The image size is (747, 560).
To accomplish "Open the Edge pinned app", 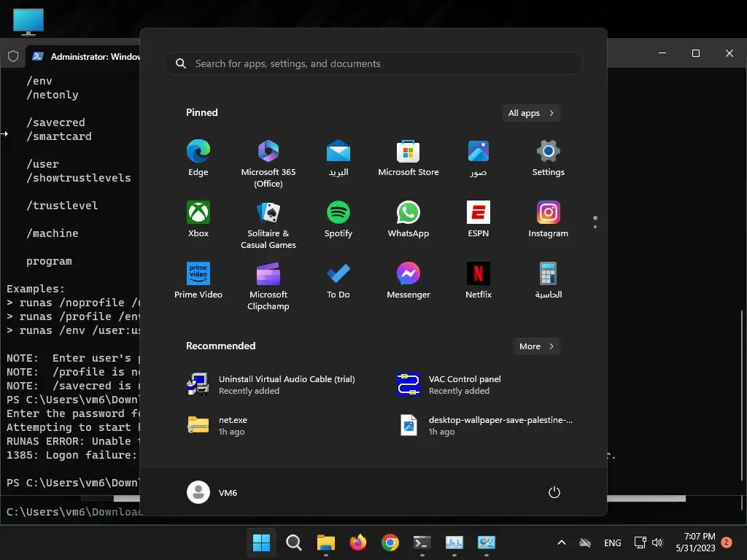I will [198, 158].
